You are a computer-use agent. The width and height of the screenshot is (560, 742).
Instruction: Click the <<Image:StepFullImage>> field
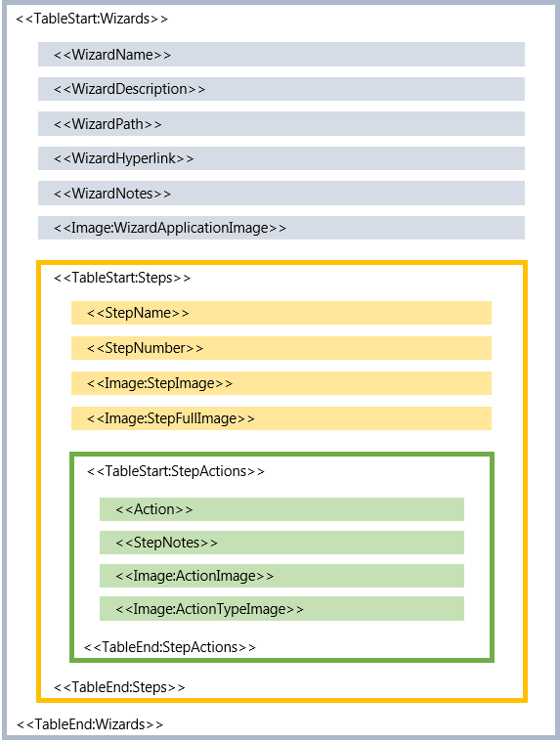pos(281,418)
